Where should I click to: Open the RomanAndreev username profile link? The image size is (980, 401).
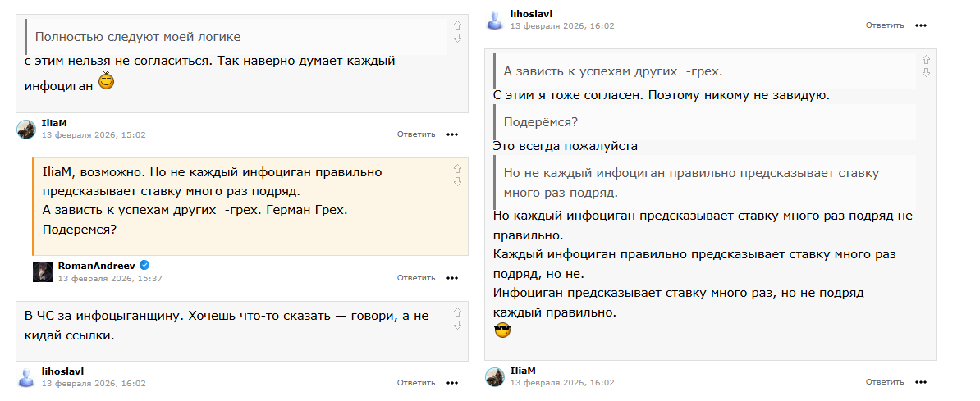pyautogui.click(x=97, y=267)
